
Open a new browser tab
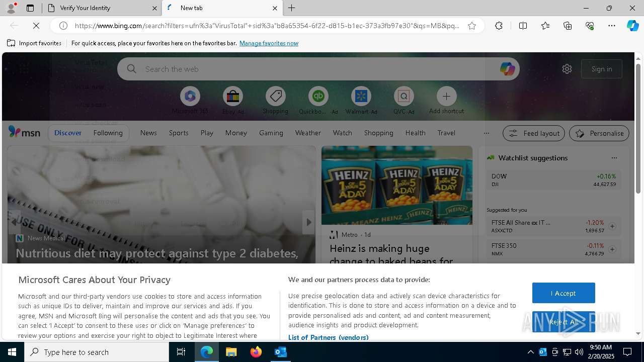[292, 8]
